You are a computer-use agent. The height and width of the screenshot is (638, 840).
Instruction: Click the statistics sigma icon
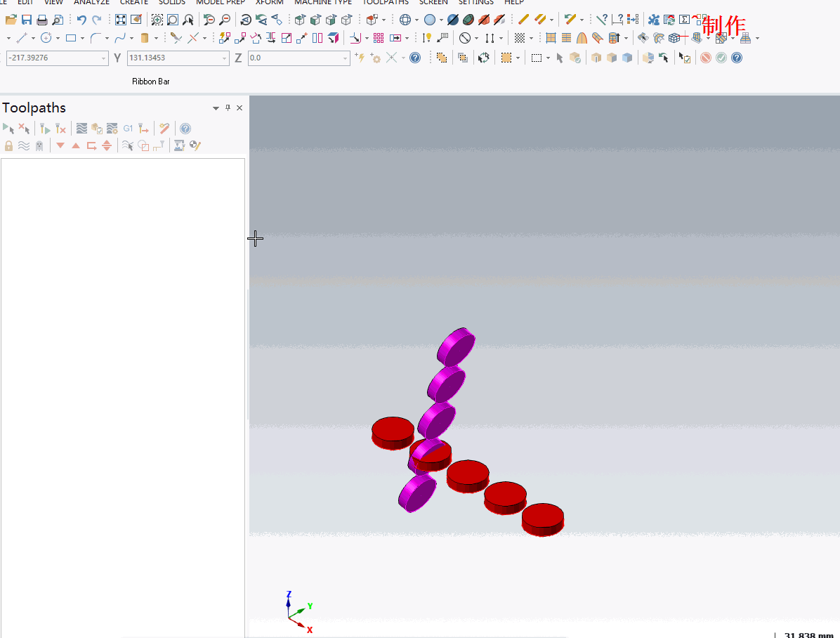coord(684,20)
